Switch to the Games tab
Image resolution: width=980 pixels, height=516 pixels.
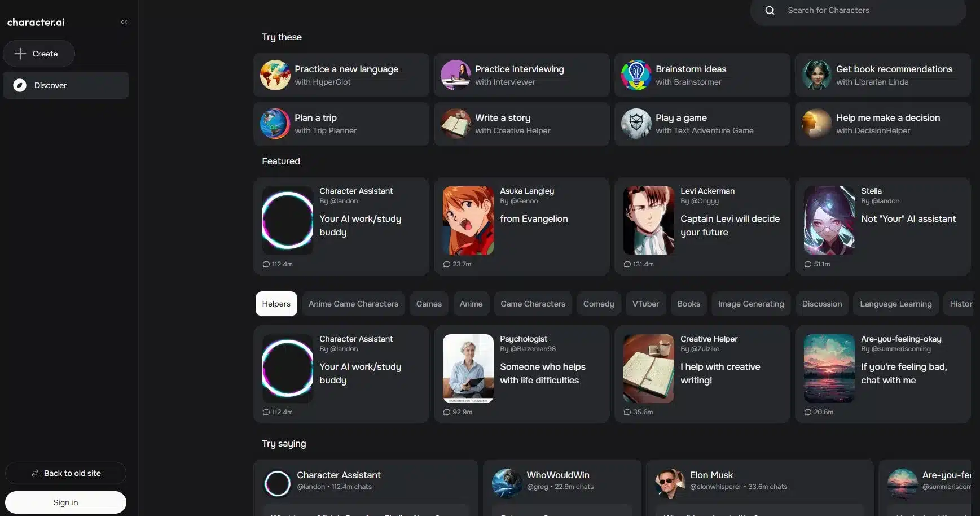[x=429, y=304]
